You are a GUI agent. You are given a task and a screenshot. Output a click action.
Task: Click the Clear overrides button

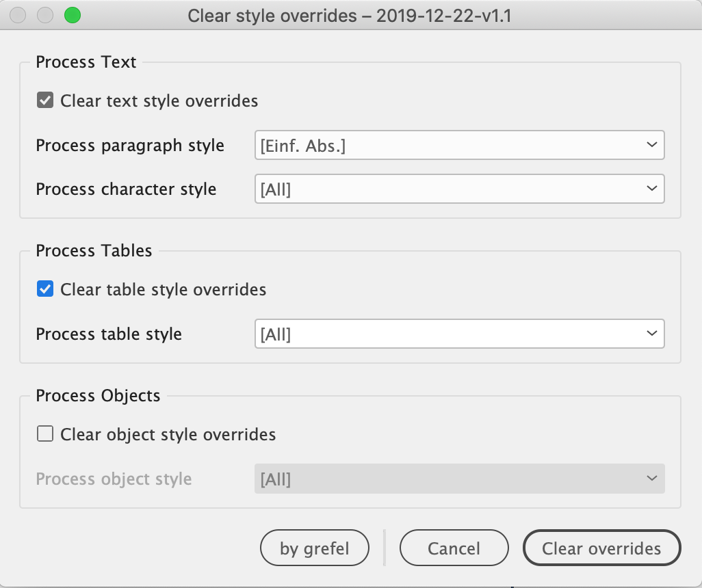click(x=601, y=548)
